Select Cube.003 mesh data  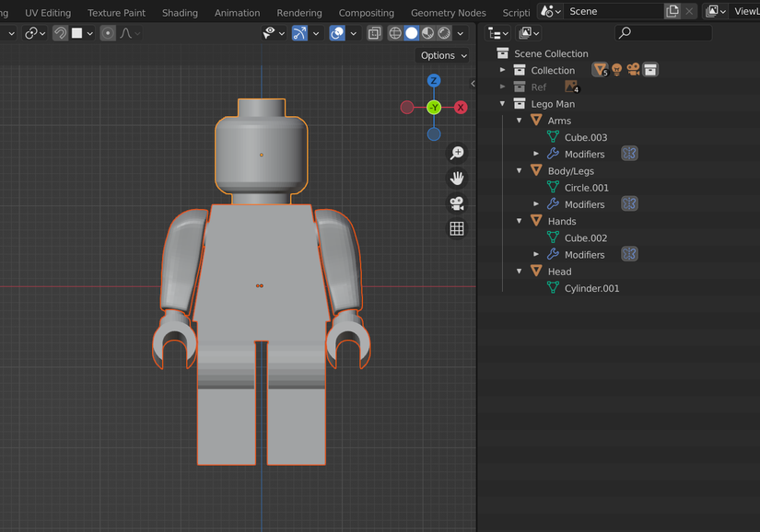[586, 137]
